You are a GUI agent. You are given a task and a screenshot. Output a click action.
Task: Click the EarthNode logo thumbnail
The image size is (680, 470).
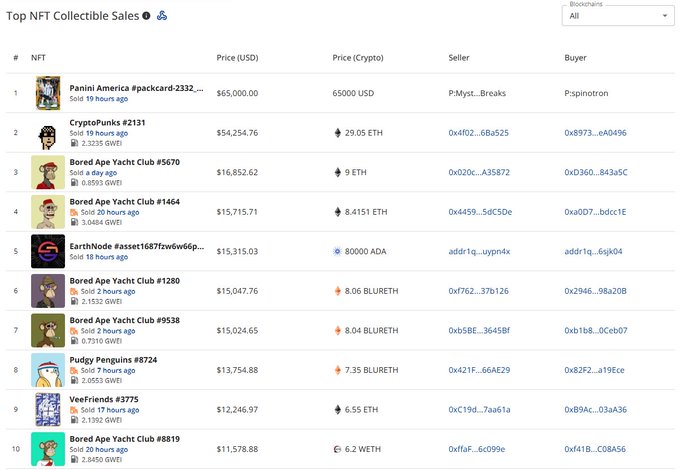click(48, 251)
